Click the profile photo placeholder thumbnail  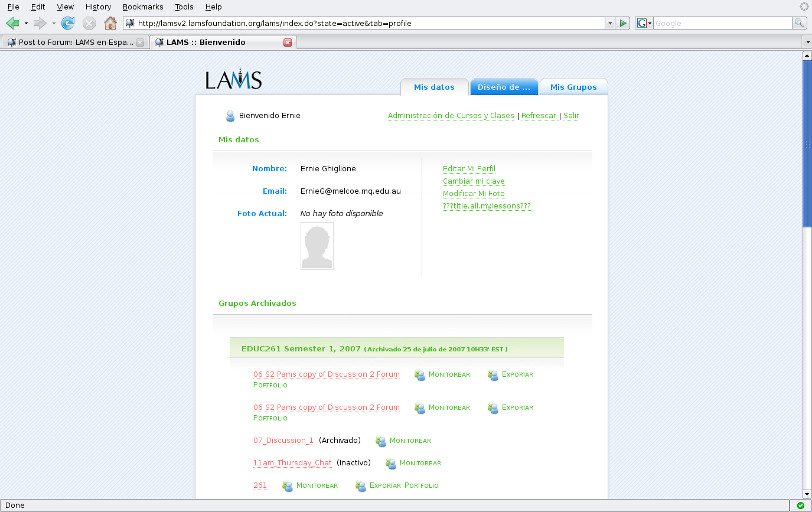pyautogui.click(x=317, y=246)
